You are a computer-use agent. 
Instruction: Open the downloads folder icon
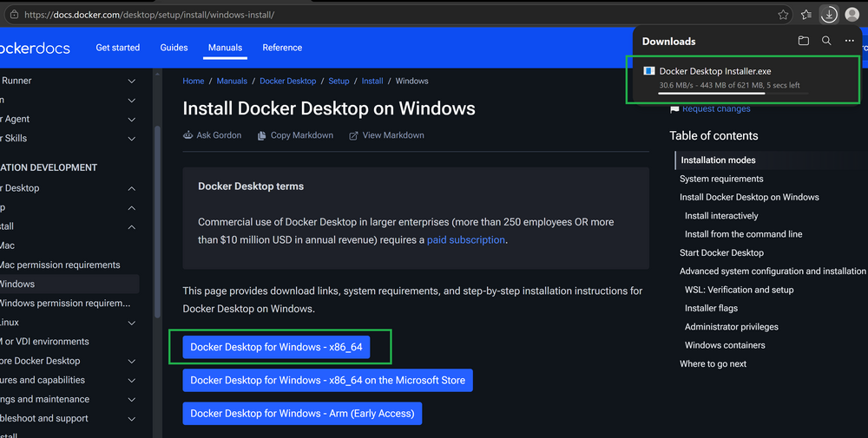(x=803, y=41)
